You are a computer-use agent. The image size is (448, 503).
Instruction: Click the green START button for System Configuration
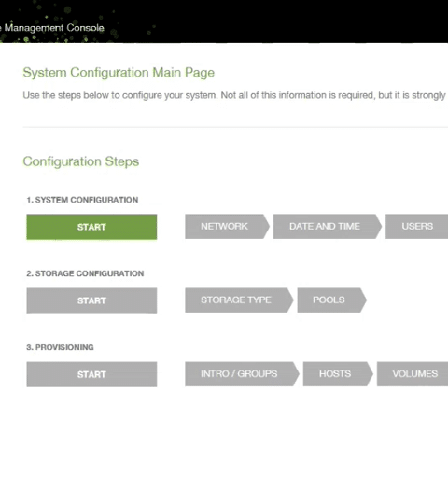[x=91, y=227]
